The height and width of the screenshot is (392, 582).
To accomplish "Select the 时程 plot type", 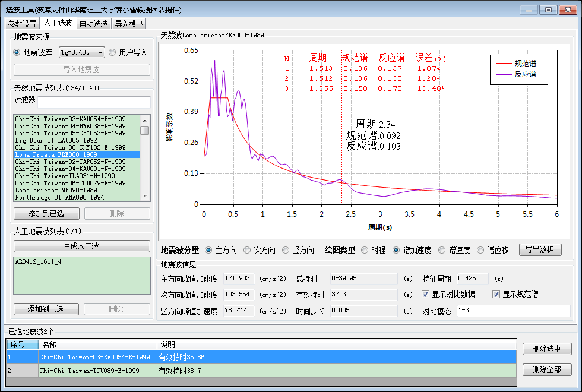I will pos(365,250).
